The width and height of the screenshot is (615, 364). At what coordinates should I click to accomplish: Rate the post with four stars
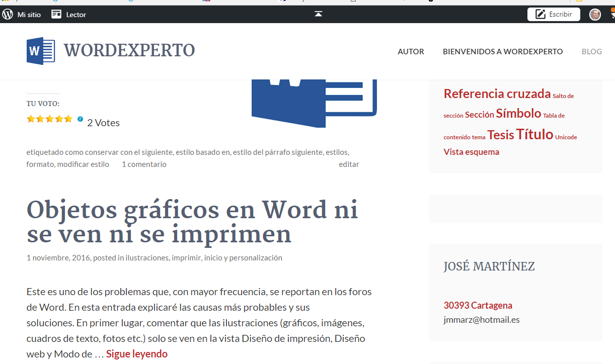click(59, 119)
